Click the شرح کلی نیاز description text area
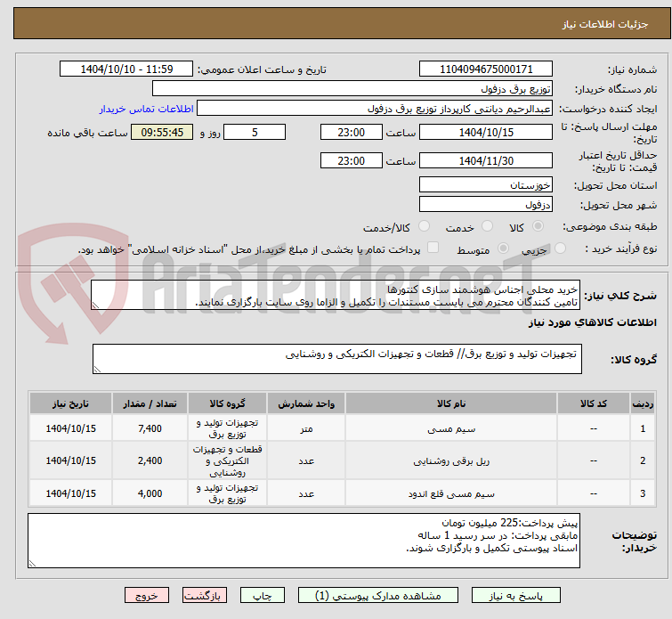This screenshot has height=619, width=672. click(x=336, y=295)
